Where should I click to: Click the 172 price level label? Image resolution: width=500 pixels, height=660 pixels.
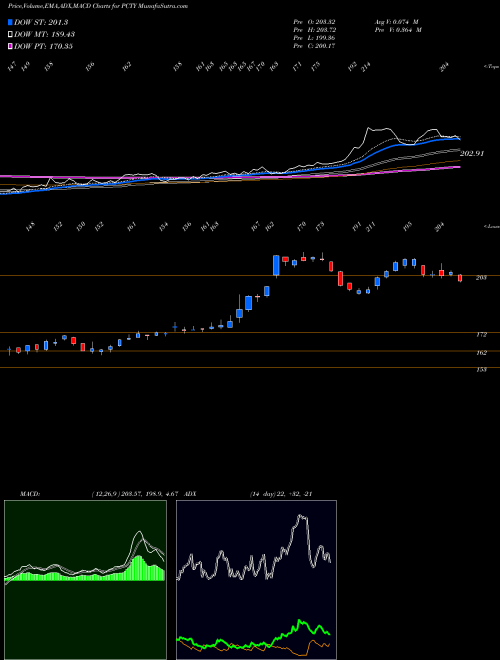481,335
